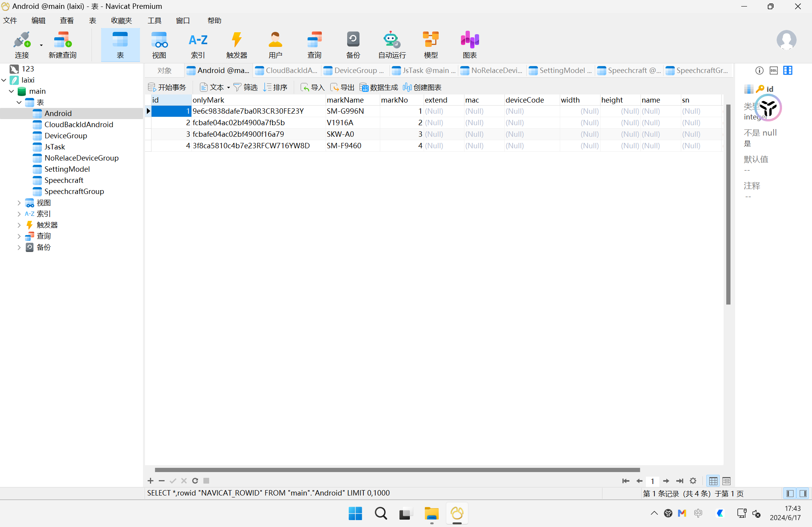Show the DDL pane icon

click(774, 70)
